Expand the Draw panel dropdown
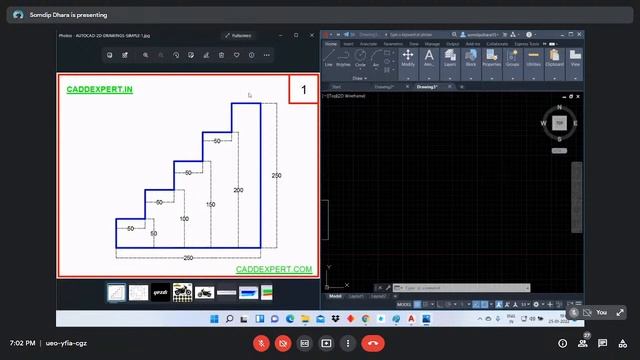The height and width of the screenshot is (360, 640). (360, 78)
